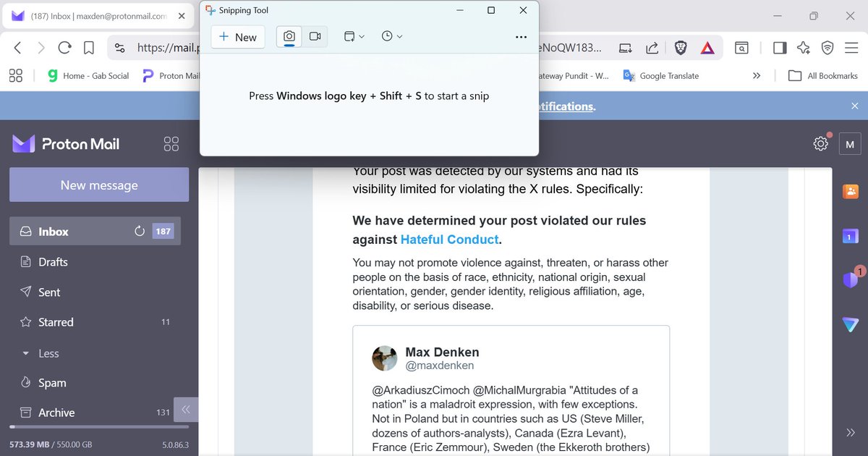Image resolution: width=868 pixels, height=456 pixels.
Task: Click the New button in Snipping Tool
Action: 238,37
